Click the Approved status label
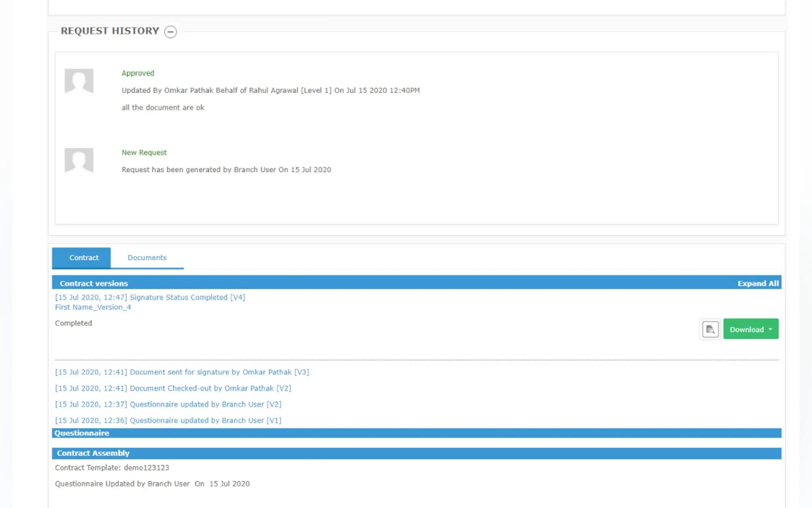 coord(138,73)
